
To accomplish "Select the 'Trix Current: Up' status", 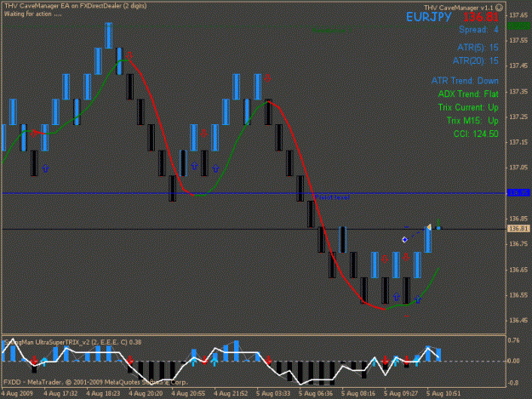I will click(x=468, y=107).
